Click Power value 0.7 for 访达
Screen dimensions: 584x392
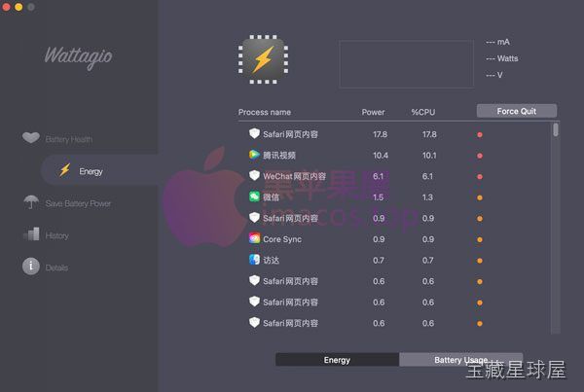tap(379, 261)
